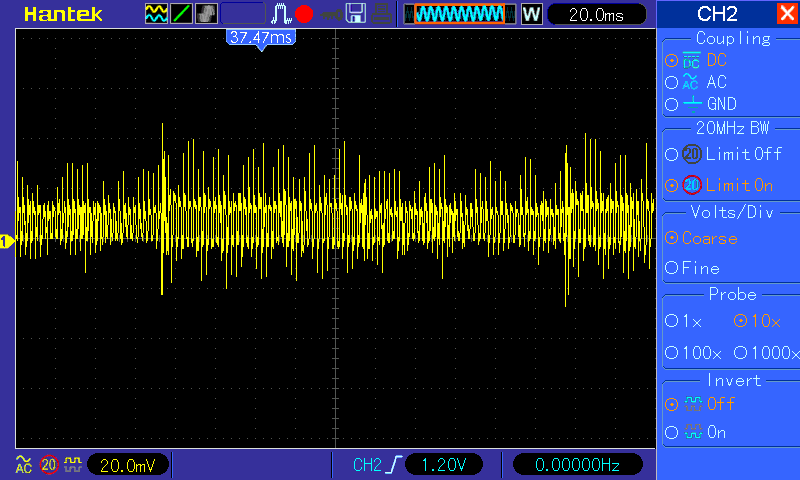Click the AC coupling status icon at bottom
This screenshot has width=800, height=480.
pyautogui.click(x=23, y=464)
